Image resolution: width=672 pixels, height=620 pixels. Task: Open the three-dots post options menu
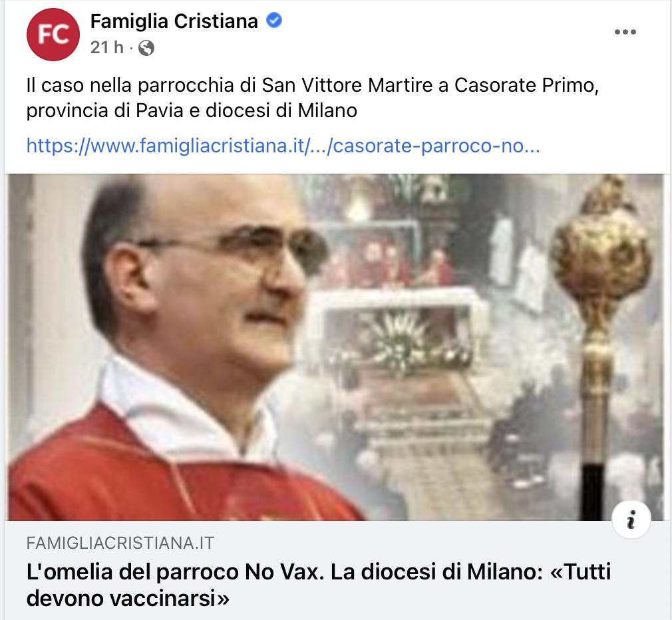coord(625,32)
